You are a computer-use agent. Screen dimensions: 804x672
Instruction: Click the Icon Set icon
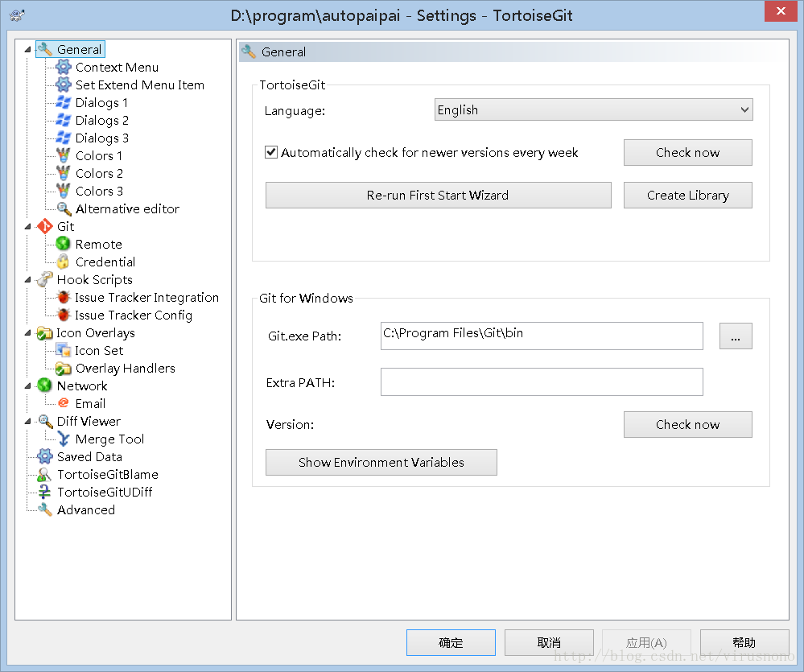tap(63, 350)
